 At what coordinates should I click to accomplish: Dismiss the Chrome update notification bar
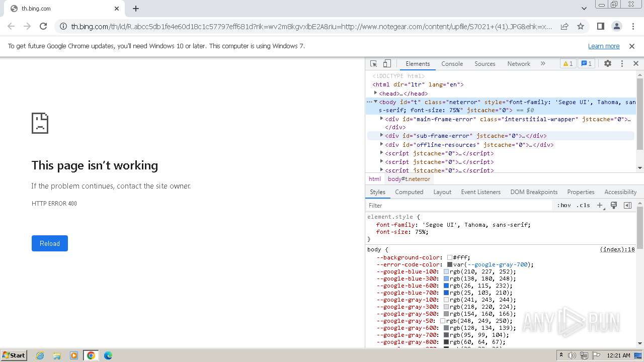pos(632,46)
